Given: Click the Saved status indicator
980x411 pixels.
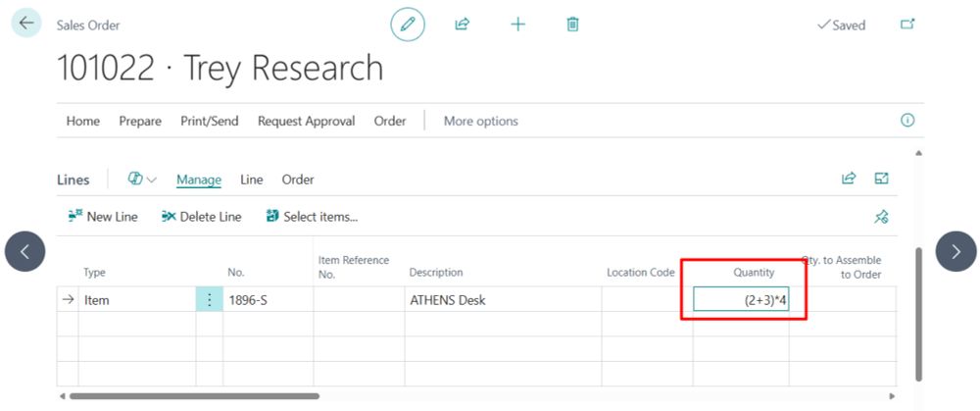Looking at the screenshot, I should click(841, 26).
